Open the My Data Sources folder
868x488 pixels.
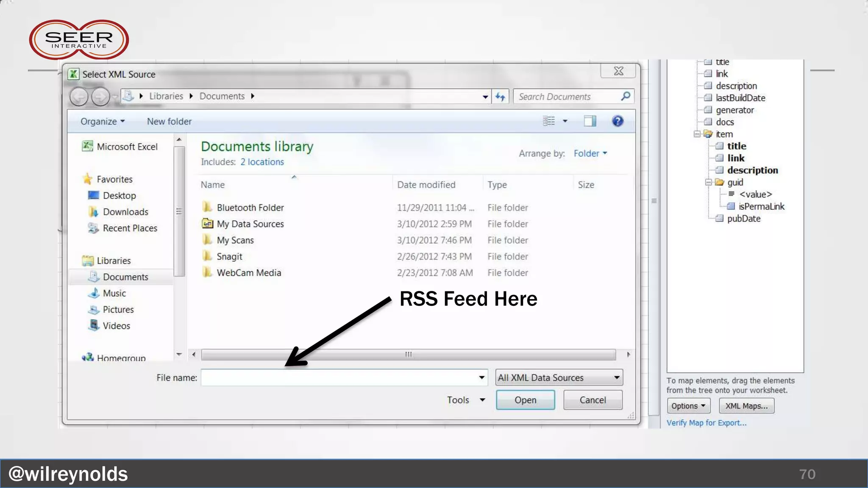click(x=250, y=224)
